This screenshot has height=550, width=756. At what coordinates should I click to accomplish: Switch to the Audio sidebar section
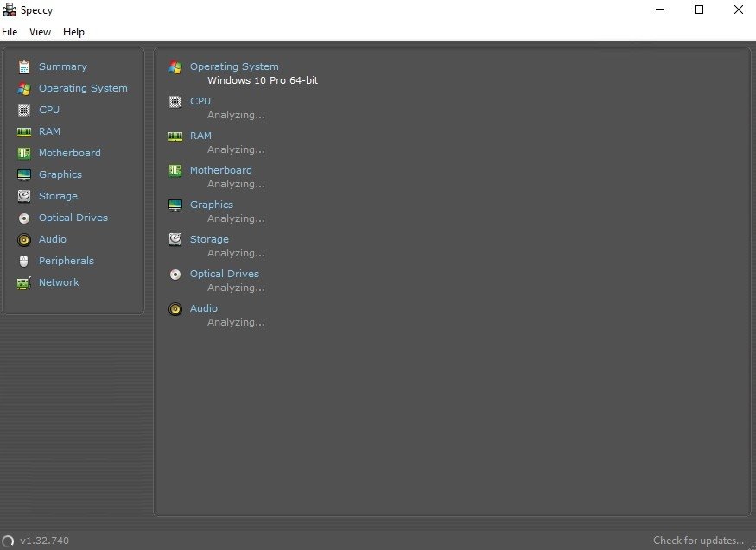(53, 239)
